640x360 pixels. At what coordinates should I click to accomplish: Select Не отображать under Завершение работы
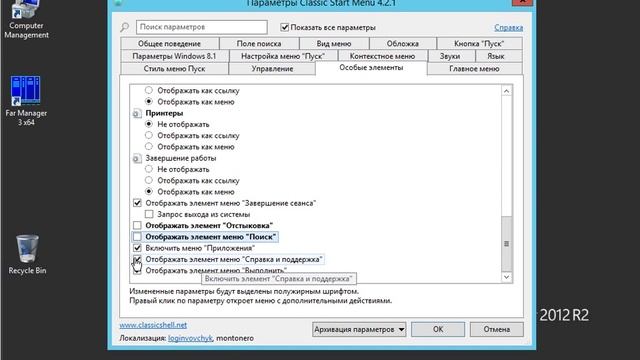click(149, 169)
